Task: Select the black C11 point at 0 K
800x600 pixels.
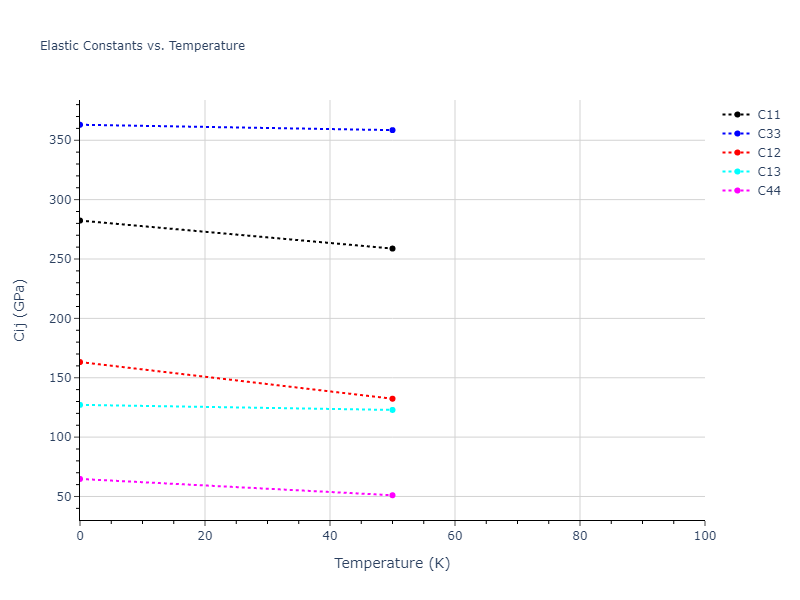Action: point(80,220)
